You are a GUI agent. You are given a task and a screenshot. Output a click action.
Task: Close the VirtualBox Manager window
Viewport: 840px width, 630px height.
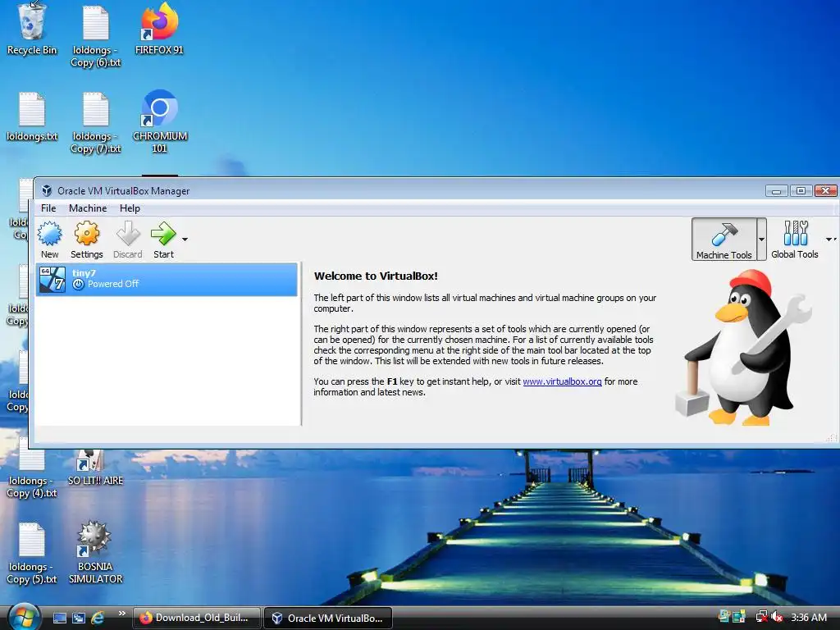[x=825, y=190]
